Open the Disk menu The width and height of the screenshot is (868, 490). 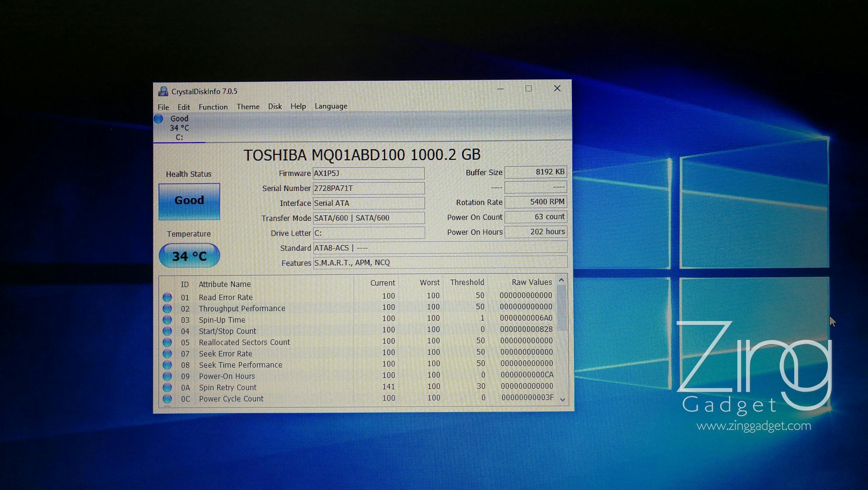pyautogui.click(x=275, y=106)
